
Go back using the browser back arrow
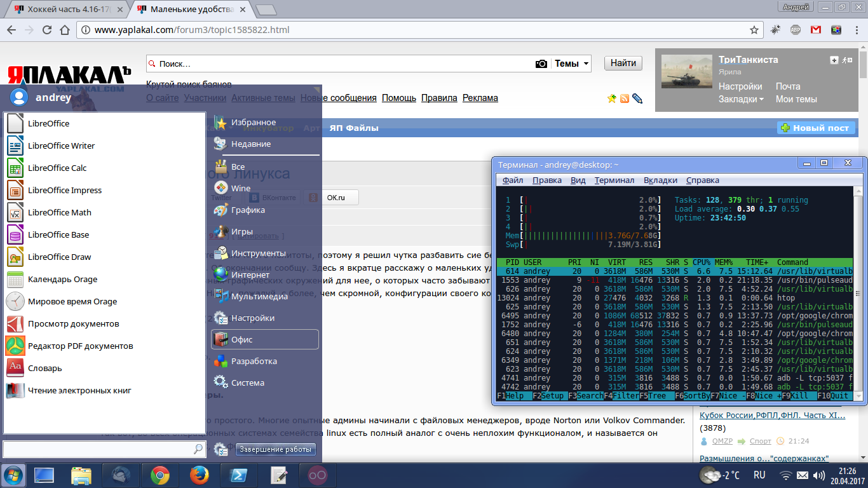(x=12, y=30)
